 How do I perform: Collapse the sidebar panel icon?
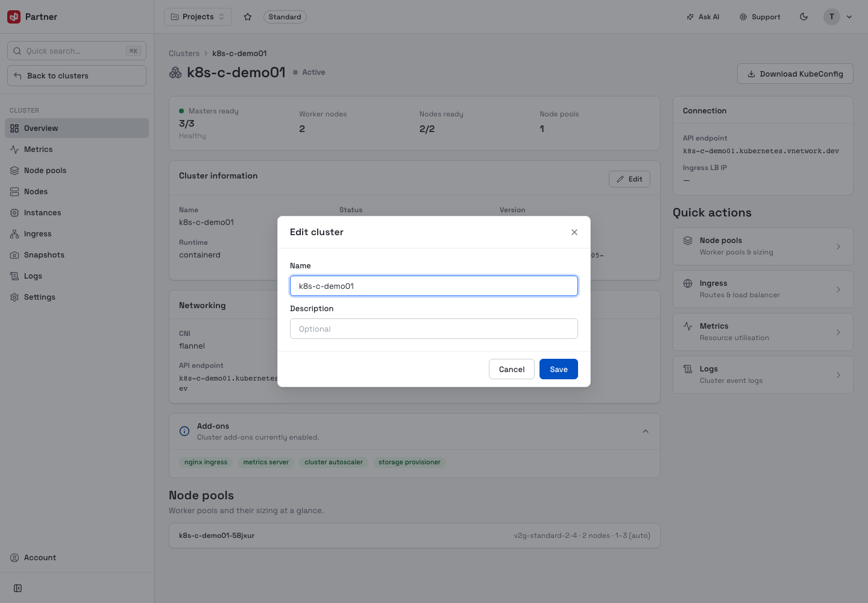[18, 588]
